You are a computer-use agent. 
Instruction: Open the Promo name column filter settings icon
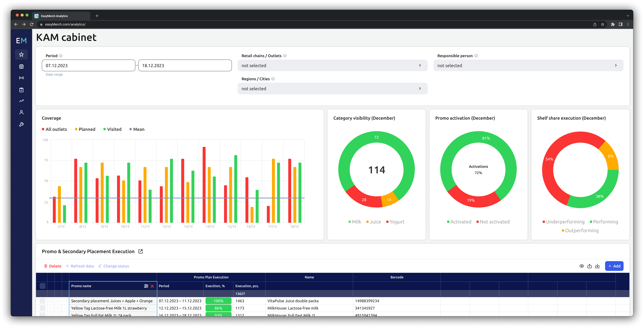[146, 286]
